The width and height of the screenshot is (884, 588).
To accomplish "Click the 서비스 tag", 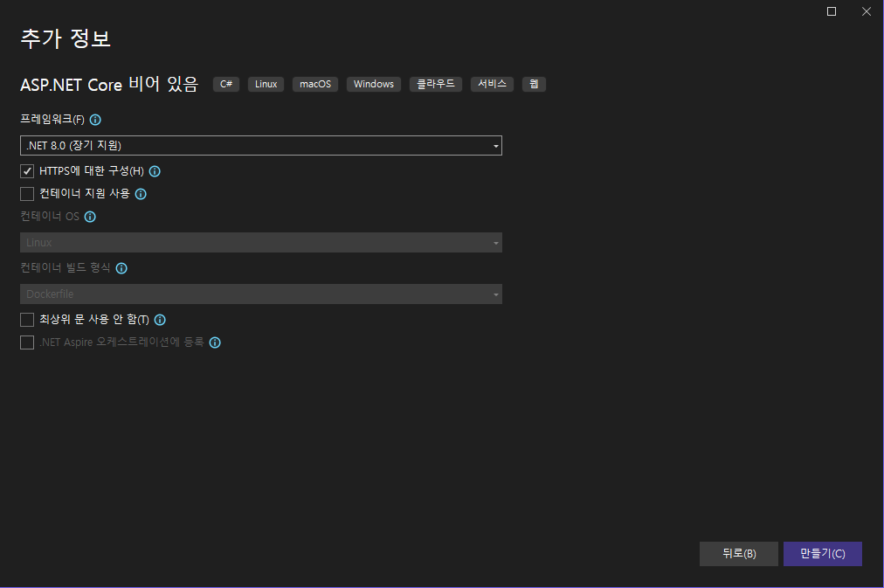I will point(492,84).
